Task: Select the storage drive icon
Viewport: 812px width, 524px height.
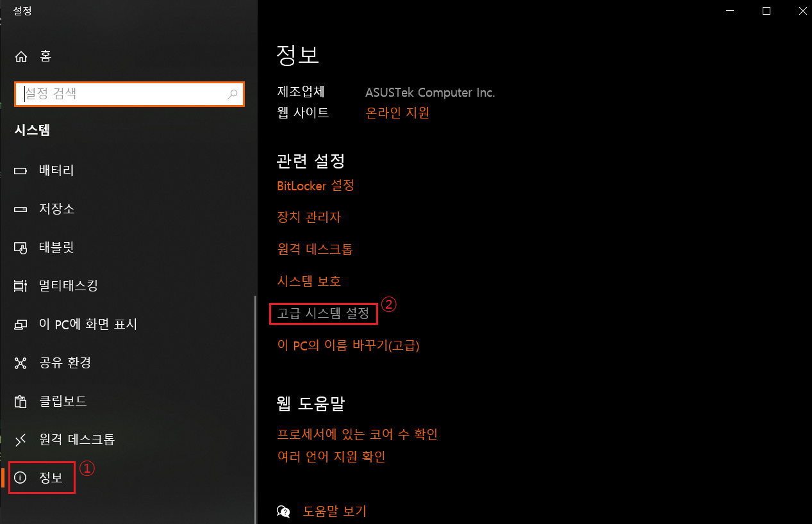Action: coord(21,209)
